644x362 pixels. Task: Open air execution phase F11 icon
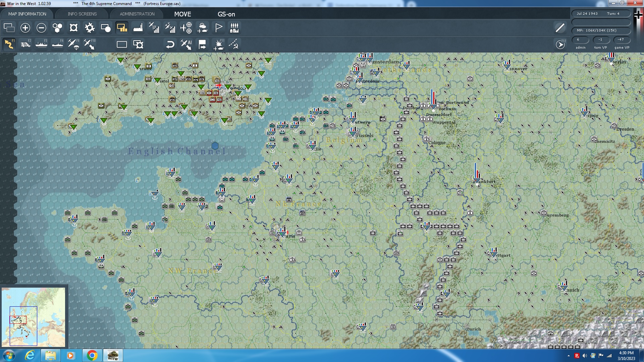tap(219, 44)
